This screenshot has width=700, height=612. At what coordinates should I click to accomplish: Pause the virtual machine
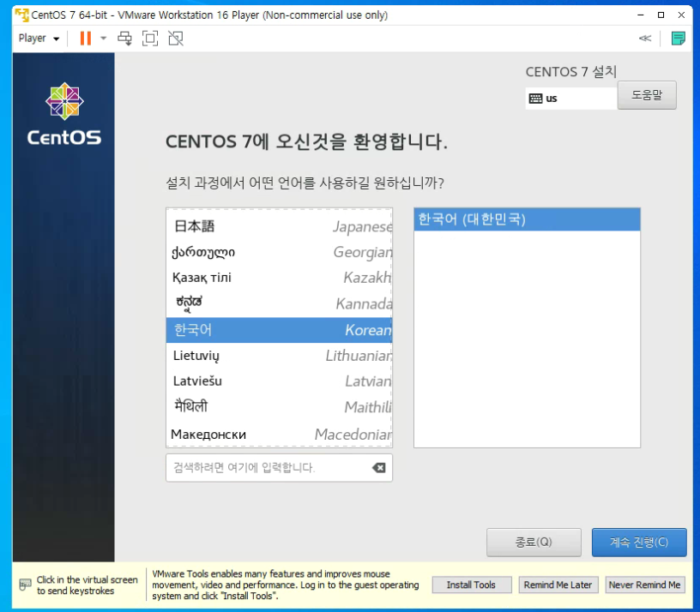[x=85, y=39]
